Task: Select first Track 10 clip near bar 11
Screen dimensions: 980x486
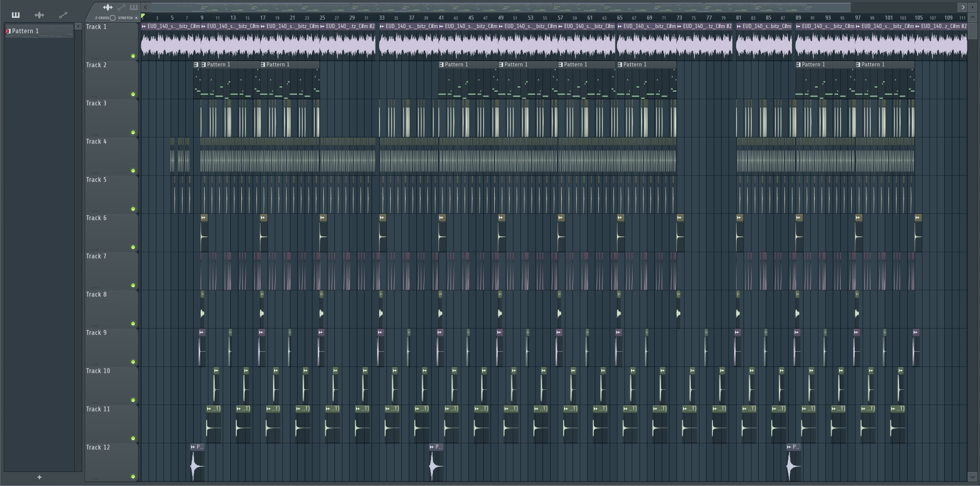Action: click(216, 385)
